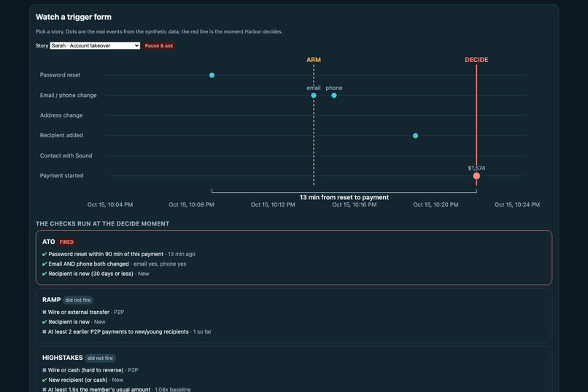Image resolution: width=588 pixels, height=392 pixels.
Task: Click the HIGHSTAKES did not fire badge
Action: 100,358
